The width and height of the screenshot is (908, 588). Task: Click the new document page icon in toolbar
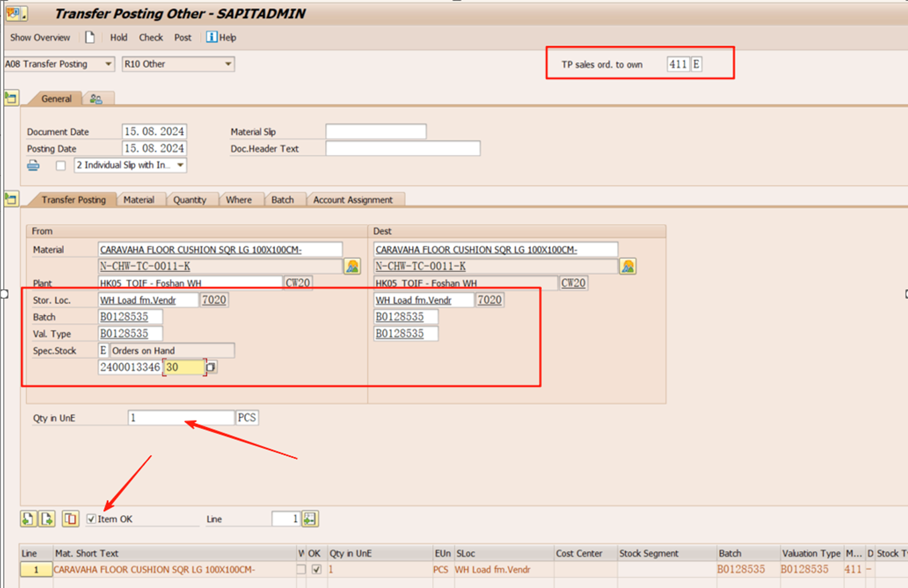click(89, 37)
